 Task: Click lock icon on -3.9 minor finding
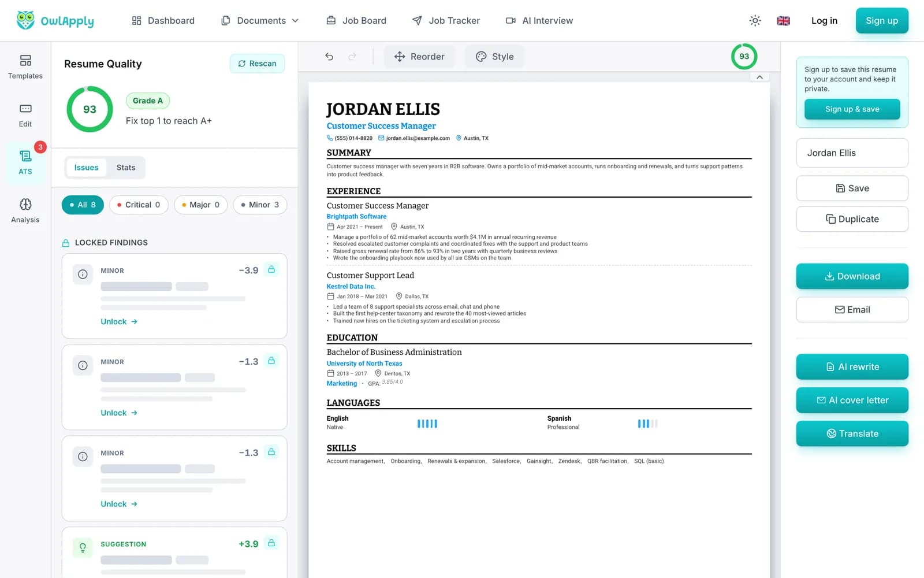271,269
